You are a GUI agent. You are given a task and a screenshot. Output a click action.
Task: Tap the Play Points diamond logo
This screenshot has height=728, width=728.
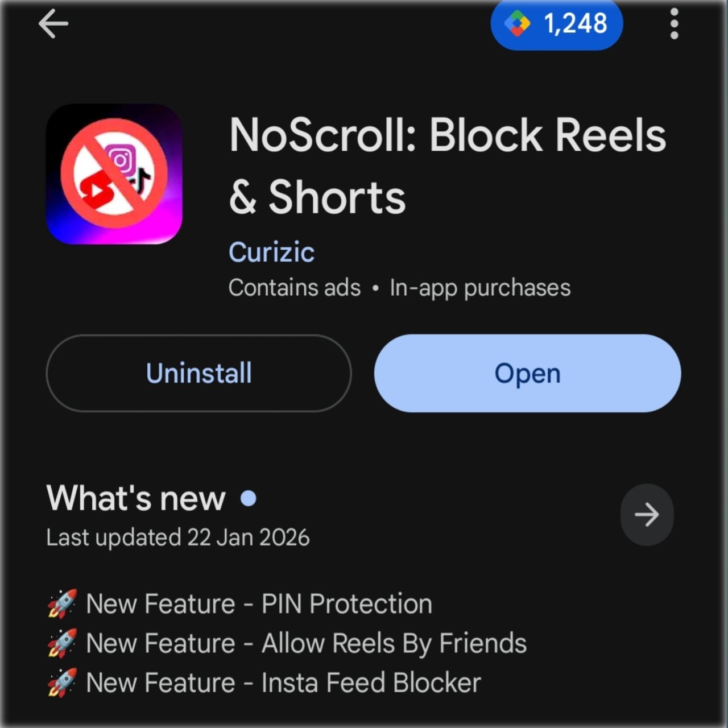517,24
